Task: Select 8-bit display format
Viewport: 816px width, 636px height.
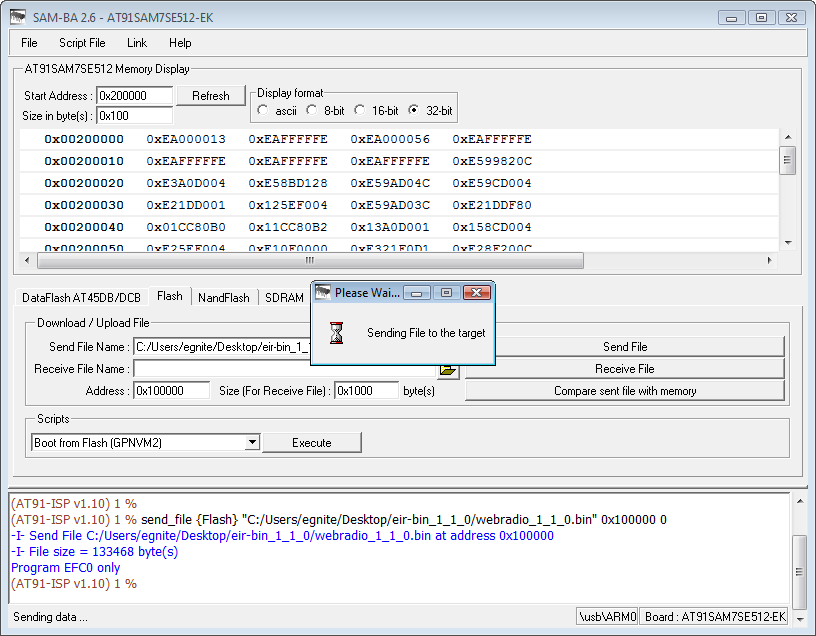Action: 311,110
